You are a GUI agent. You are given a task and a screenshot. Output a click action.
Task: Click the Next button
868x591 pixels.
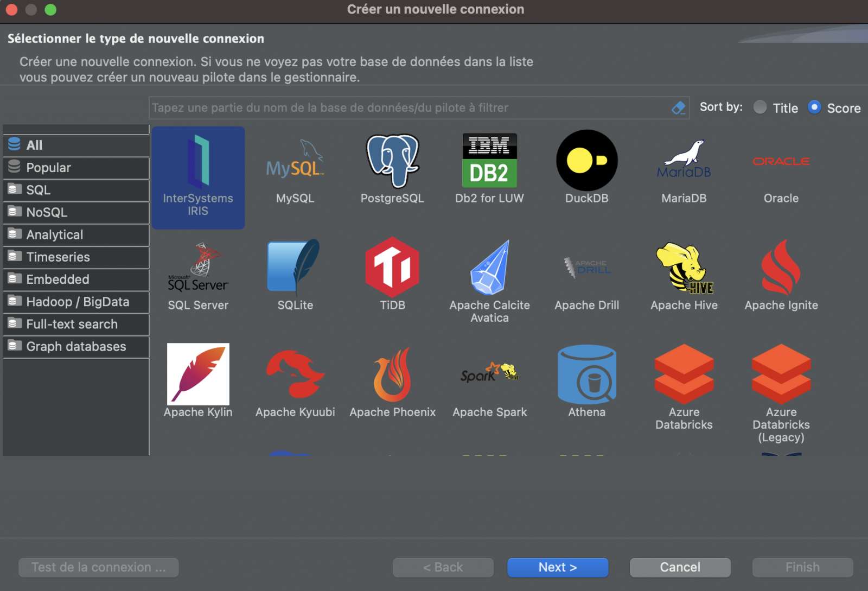point(557,567)
